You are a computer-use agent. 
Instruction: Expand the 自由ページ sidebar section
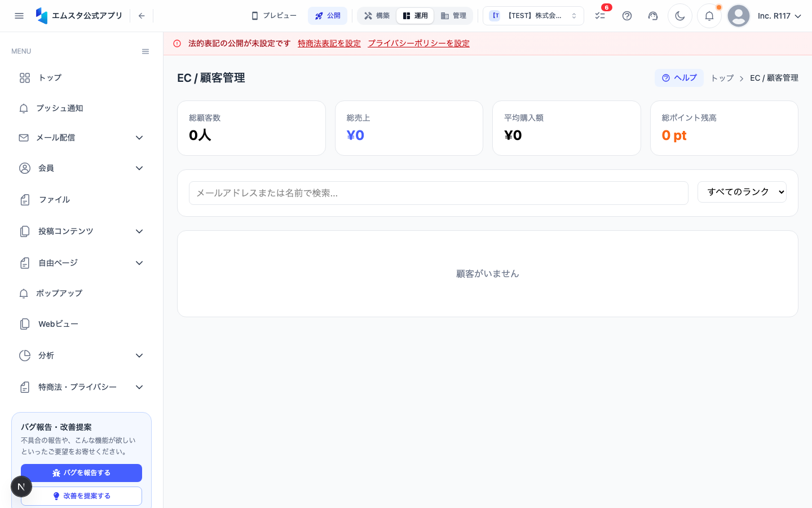81,263
